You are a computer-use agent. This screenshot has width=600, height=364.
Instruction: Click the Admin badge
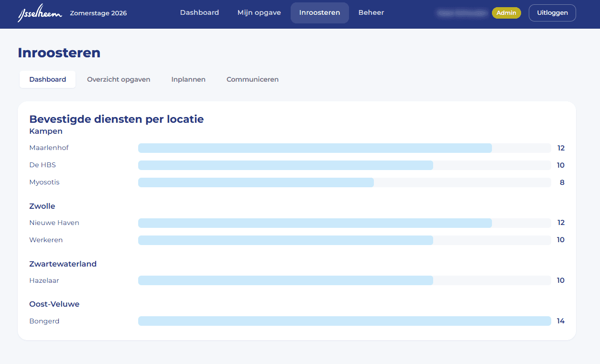(x=506, y=13)
